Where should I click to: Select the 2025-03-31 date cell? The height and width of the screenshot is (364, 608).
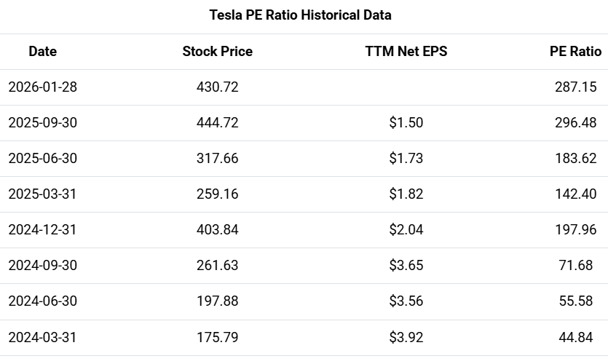click(42, 194)
